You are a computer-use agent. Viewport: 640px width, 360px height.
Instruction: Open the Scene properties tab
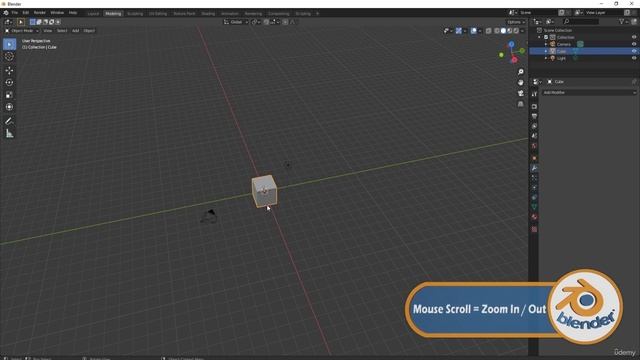tap(534, 136)
